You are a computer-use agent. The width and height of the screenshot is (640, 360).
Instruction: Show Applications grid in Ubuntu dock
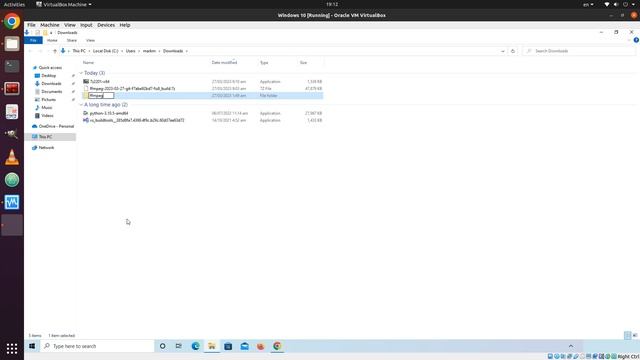(x=12, y=349)
